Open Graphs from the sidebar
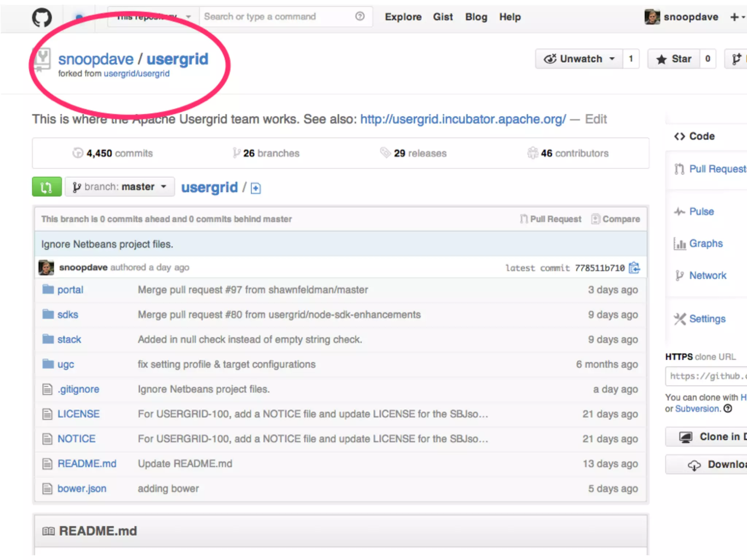Image resolution: width=747 pixels, height=560 pixels. (x=705, y=244)
